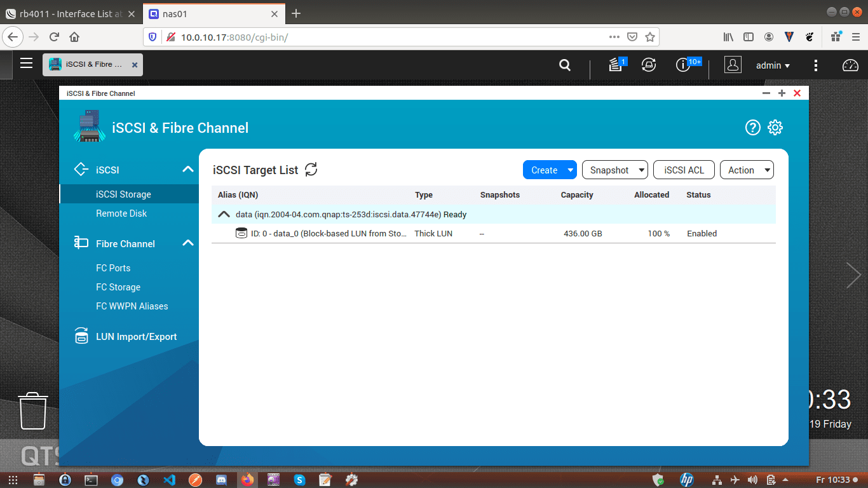Click the 436.00 GB capacity cell

(x=583, y=233)
